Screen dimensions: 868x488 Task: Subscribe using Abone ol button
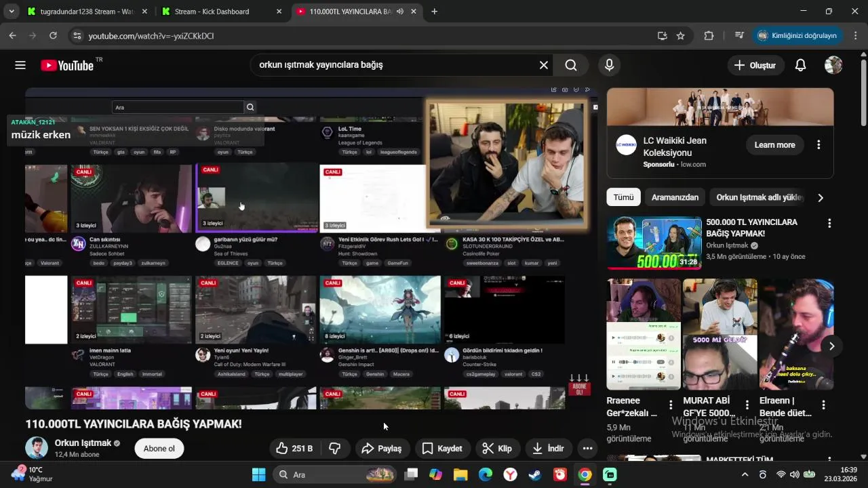click(159, 448)
